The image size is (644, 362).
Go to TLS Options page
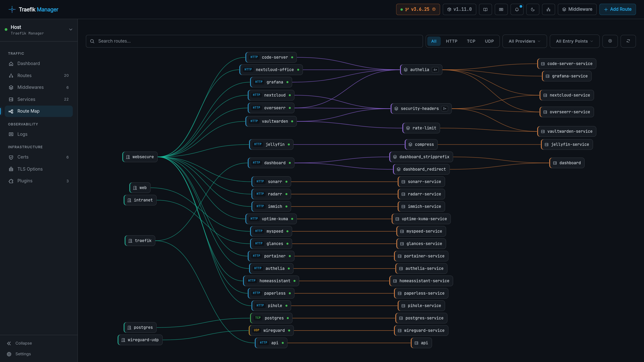tap(39, 169)
